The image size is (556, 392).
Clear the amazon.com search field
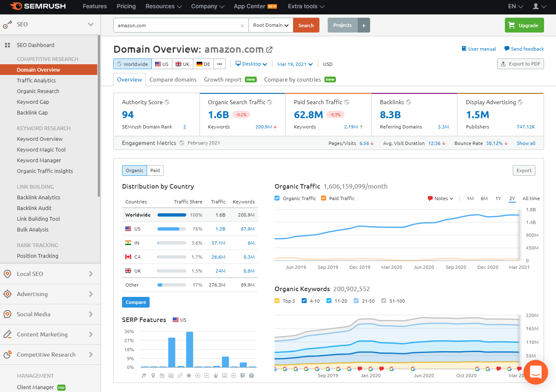coord(242,26)
